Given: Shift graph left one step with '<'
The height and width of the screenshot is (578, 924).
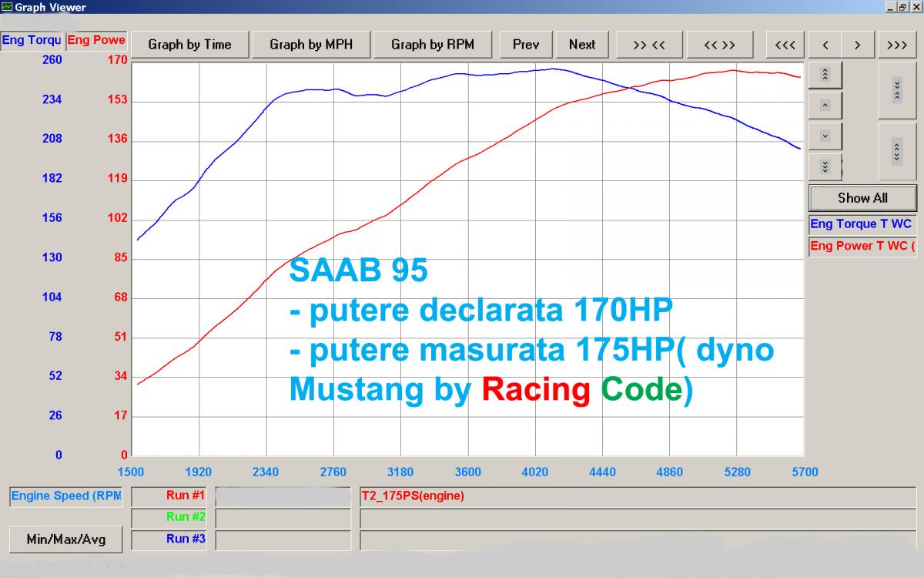Looking at the screenshot, I should (x=825, y=45).
